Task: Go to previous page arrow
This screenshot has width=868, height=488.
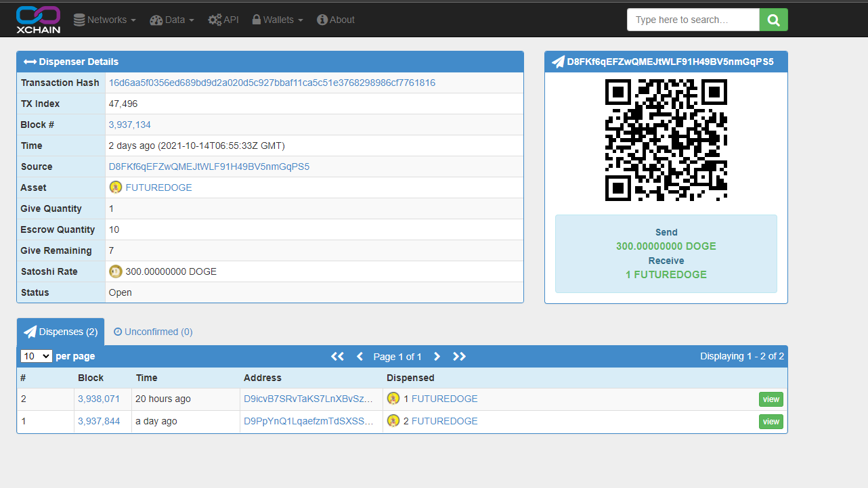Action: pos(360,356)
